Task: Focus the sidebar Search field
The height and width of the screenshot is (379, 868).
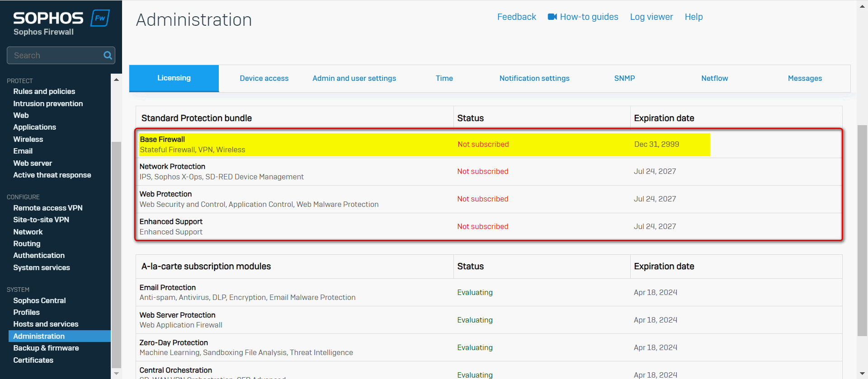Action: [61, 55]
